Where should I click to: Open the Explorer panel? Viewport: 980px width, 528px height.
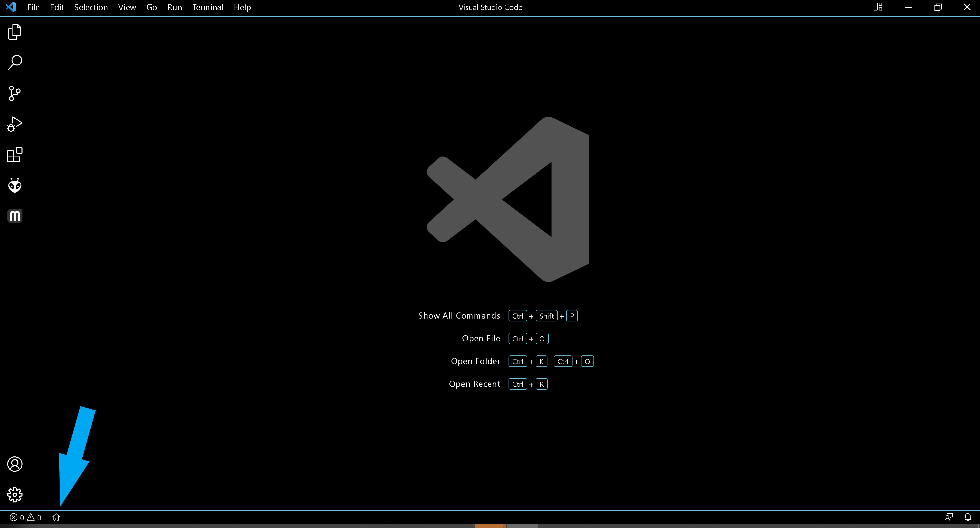click(14, 31)
